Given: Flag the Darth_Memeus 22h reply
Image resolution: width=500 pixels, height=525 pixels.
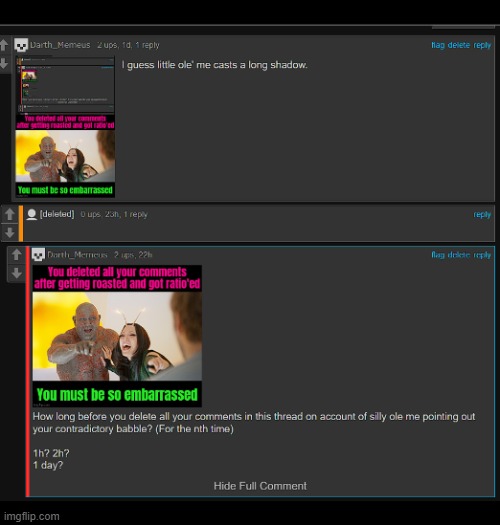Looking at the screenshot, I should 438,255.
